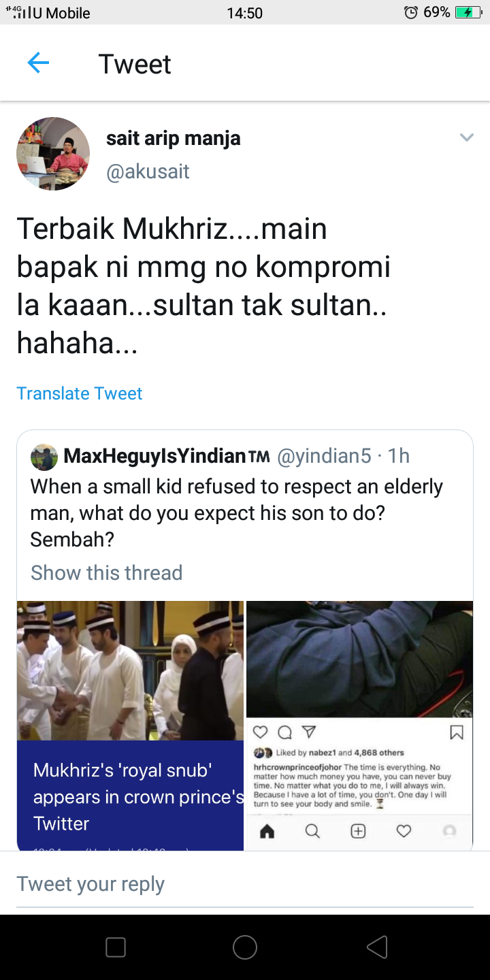
Task: Tap the bookmark icon in screenshot
Action: pos(457,732)
